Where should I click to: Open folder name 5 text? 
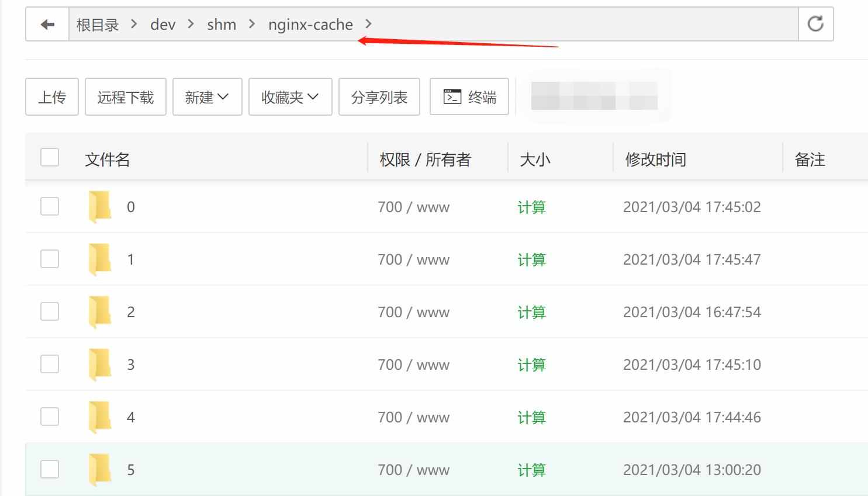[131, 470]
